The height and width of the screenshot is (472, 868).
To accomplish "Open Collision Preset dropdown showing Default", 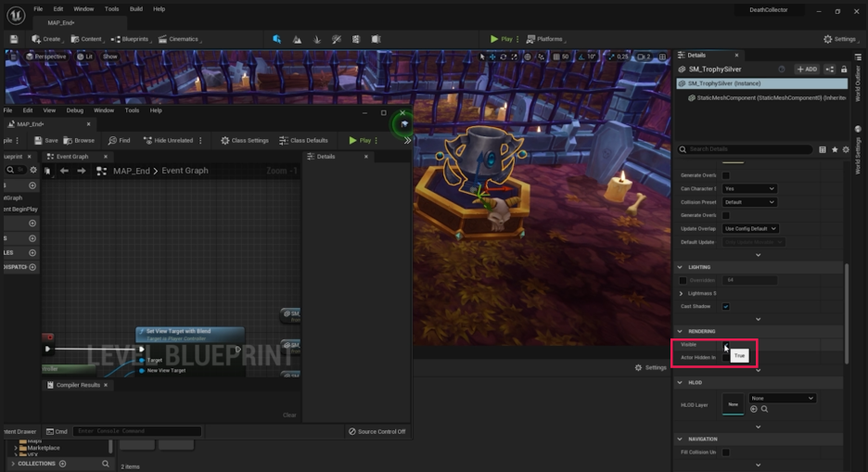I will pyautogui.click(x=749, y=202).
